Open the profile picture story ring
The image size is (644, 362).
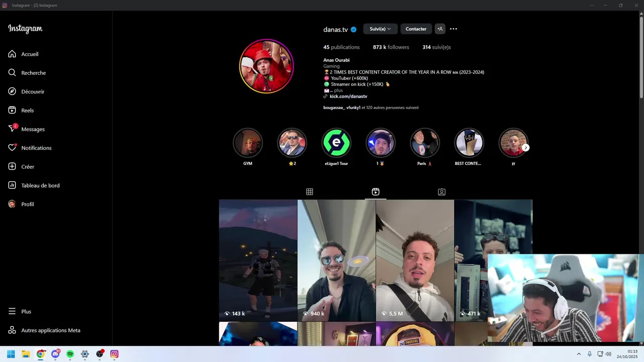tap(266, 66)
